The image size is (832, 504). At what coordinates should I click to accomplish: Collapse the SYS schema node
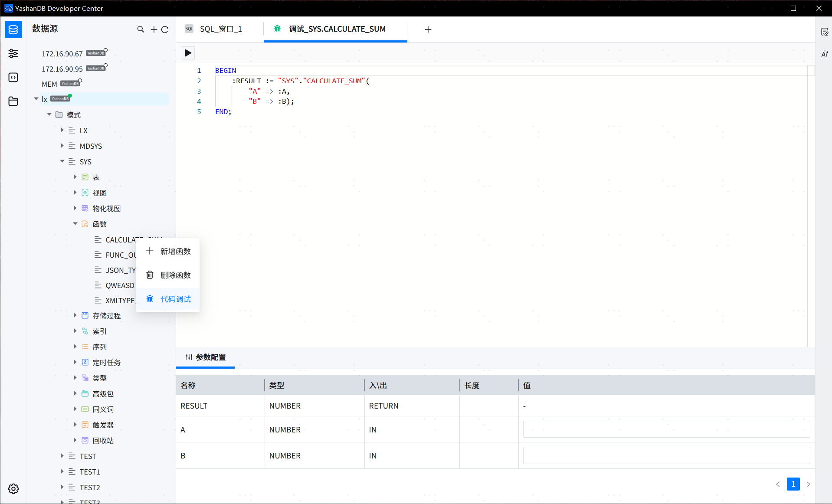62,161
